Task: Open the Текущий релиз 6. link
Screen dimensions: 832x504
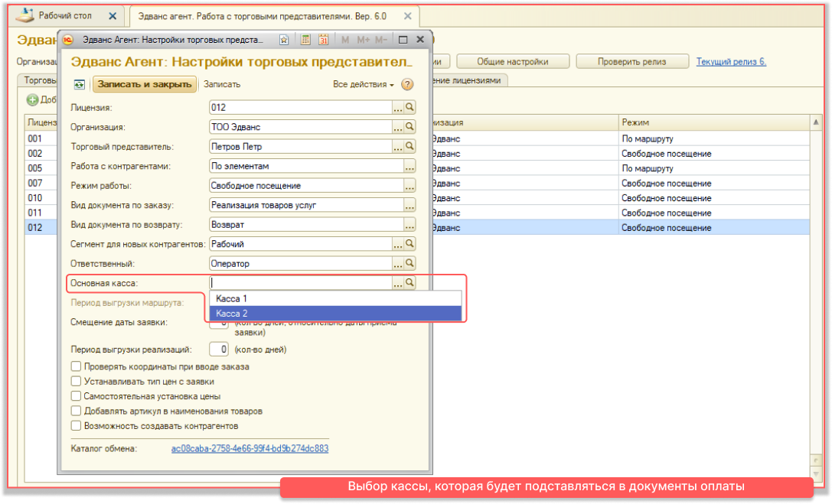Action: coord(731,61)
